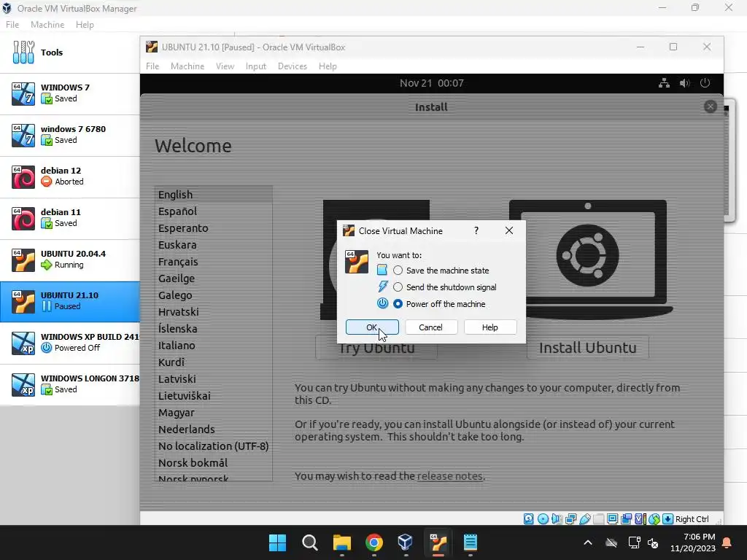Click the Ubuntu power icon in the top bar
Screen dimensions: 747x560
coord(705,83)
